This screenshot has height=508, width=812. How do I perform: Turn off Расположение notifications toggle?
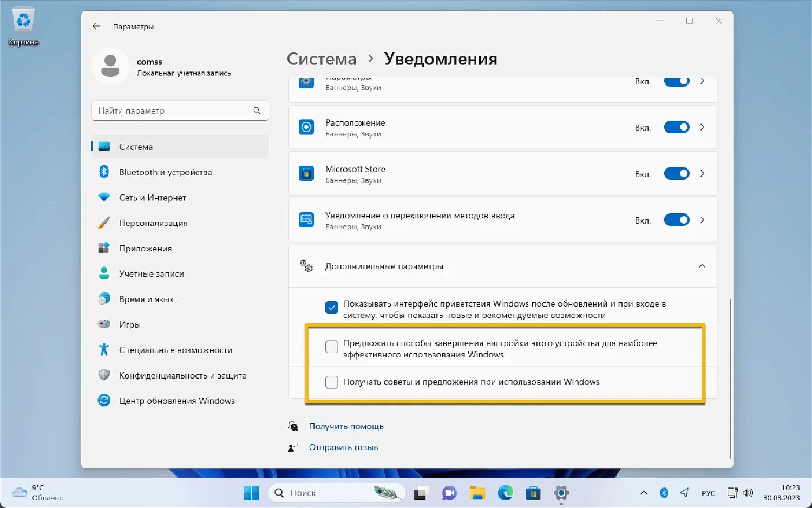tap(677, 127)
